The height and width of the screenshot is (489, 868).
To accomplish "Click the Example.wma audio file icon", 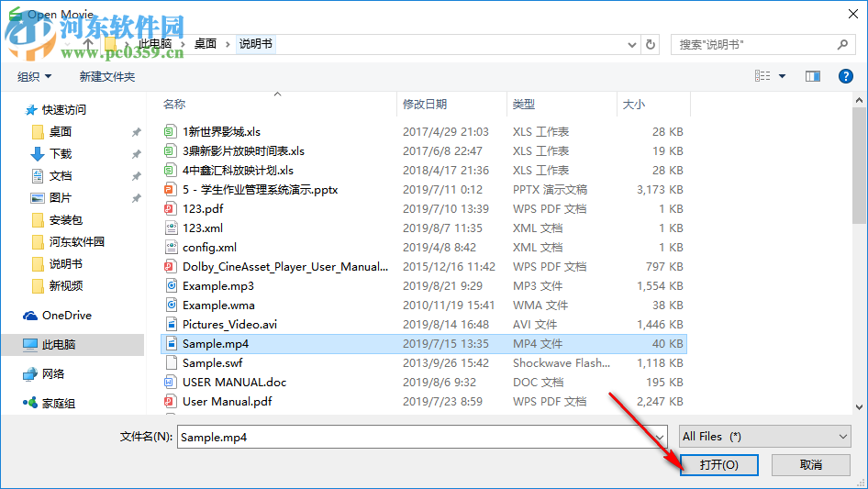I will point(172,306).
